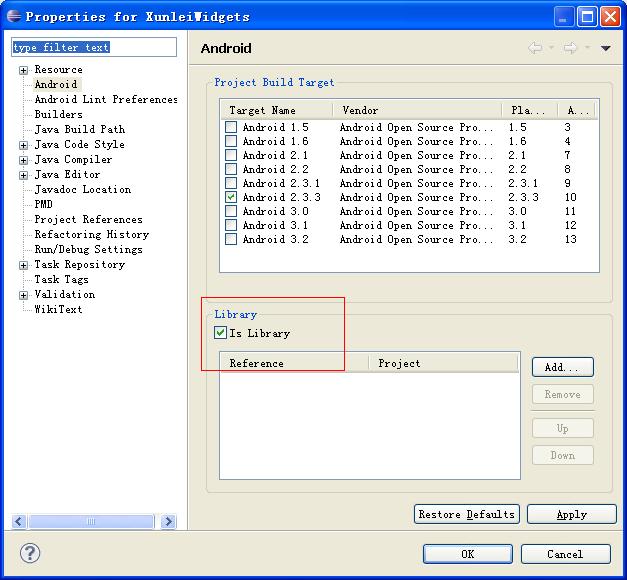
Task: Select Refactoring History entry
Action: click(92, 234)
